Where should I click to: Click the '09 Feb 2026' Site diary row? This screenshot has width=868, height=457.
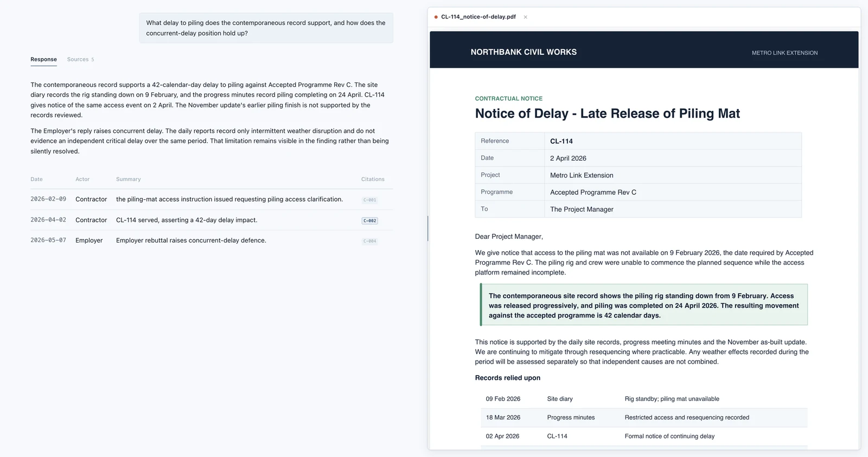click(x=644, y=399)
